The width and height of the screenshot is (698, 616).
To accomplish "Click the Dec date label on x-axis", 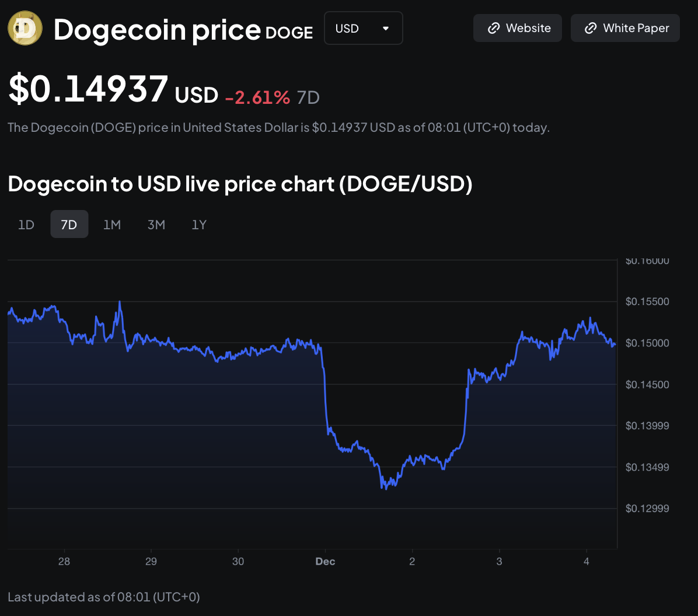I will tap(325, 562).
